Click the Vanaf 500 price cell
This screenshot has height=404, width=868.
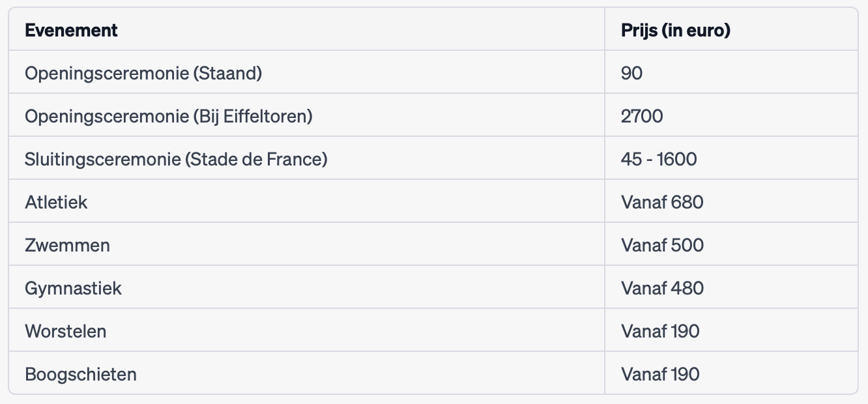point(662,245)
